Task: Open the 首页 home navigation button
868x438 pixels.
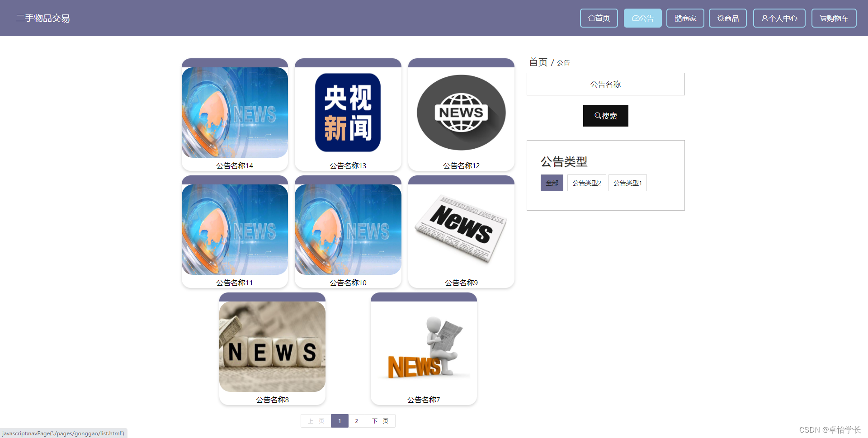Action: (x=599, y=18)
